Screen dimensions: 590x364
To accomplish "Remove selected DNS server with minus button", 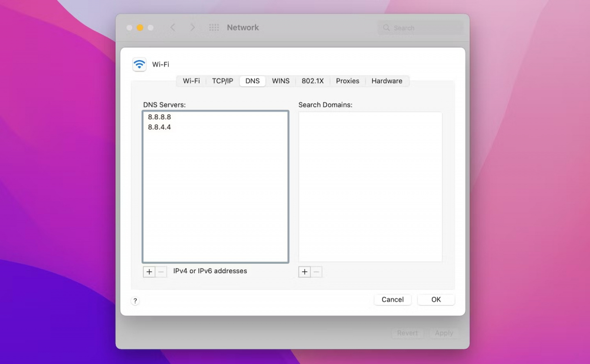I will point(161,272).
